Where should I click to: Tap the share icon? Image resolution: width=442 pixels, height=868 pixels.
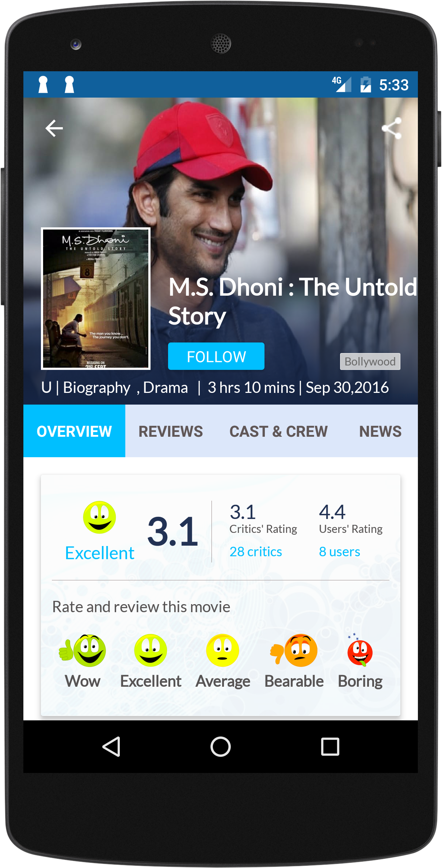(392, 128)
